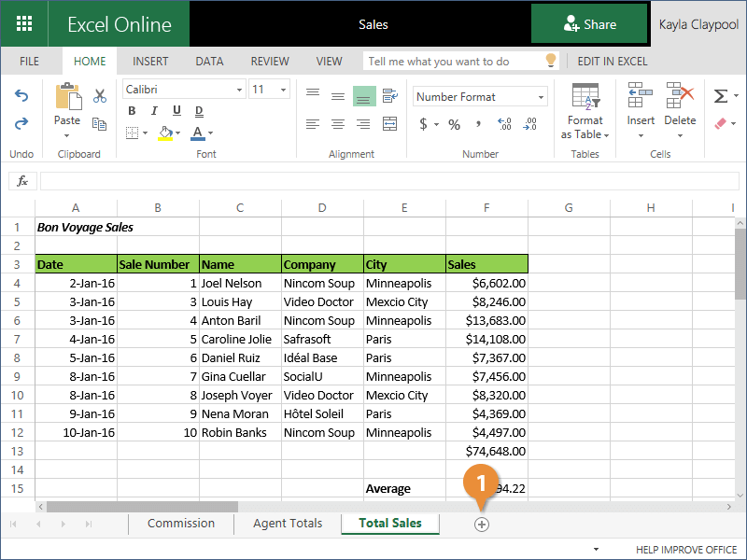
Task: Click the EDIT IN EXCEL link
Action: click(612, 62)
